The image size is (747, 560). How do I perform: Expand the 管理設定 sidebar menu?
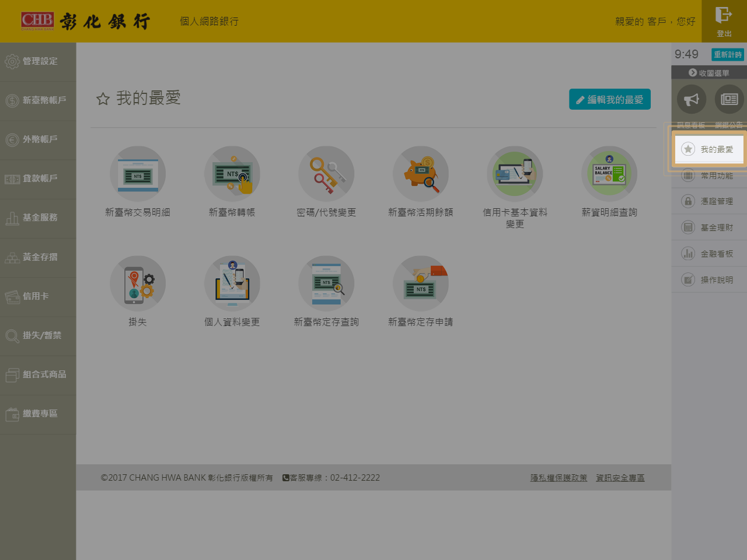pos(38,61)
